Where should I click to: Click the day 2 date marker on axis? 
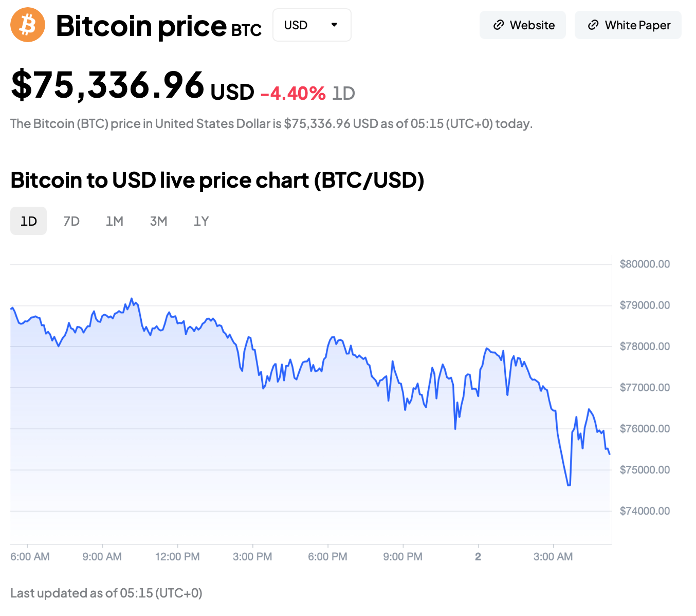tap(478, 556)
